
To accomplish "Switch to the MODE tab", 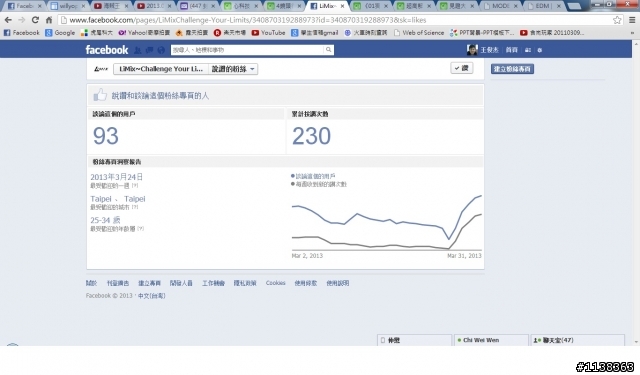I will tap(500, 6).
